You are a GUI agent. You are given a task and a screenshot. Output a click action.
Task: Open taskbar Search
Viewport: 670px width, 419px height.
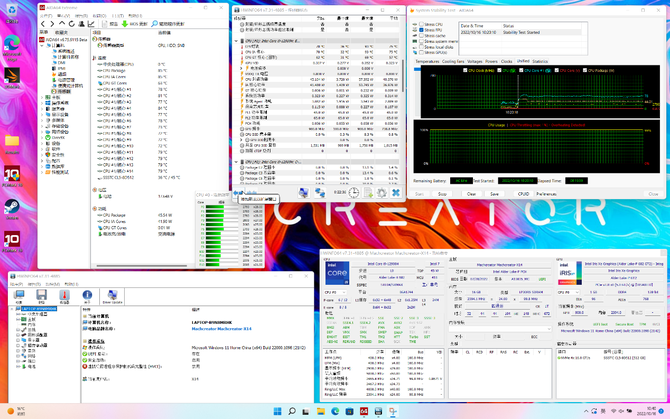(x=292, y=411)
